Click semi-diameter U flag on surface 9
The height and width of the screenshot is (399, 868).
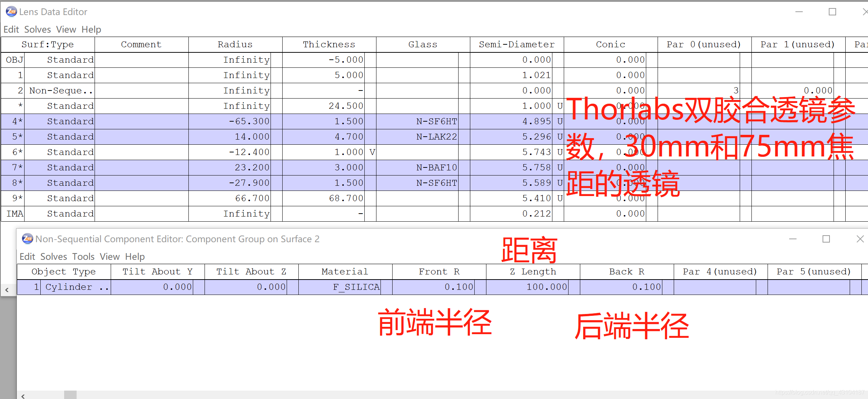point(558,198)
